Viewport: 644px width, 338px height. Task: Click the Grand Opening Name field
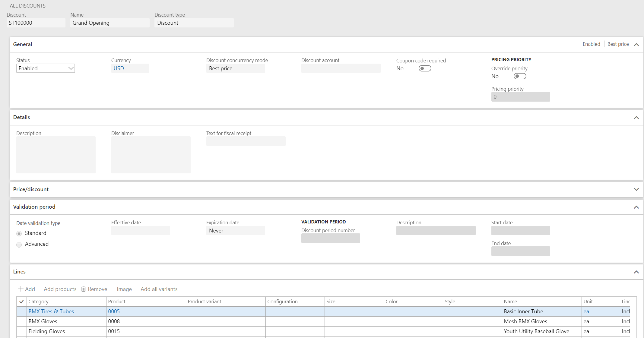click(109, 23)
